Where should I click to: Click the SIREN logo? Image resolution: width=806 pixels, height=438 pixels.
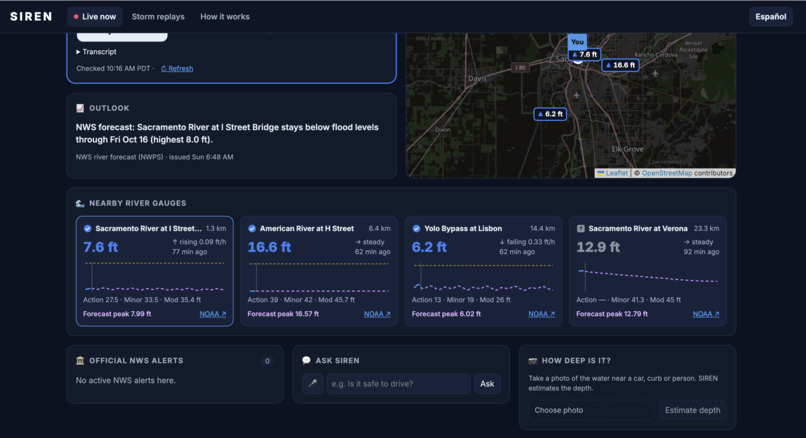31,16
